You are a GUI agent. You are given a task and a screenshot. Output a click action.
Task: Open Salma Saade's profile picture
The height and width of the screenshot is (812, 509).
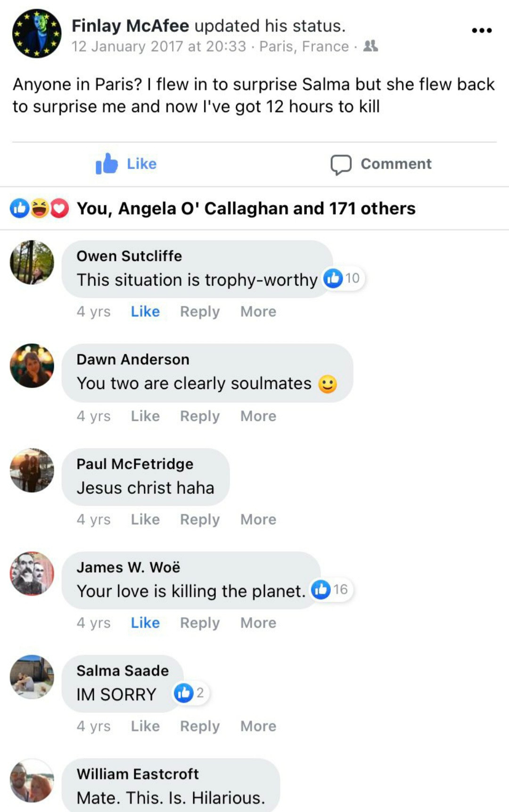[32, 677]
